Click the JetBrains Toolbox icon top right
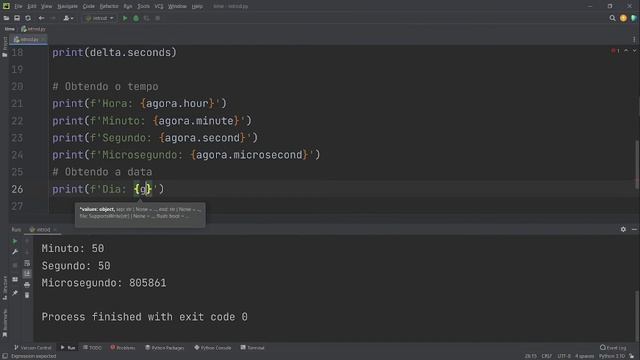Viewport: 640px width, 360px height. tap(634, 18)
